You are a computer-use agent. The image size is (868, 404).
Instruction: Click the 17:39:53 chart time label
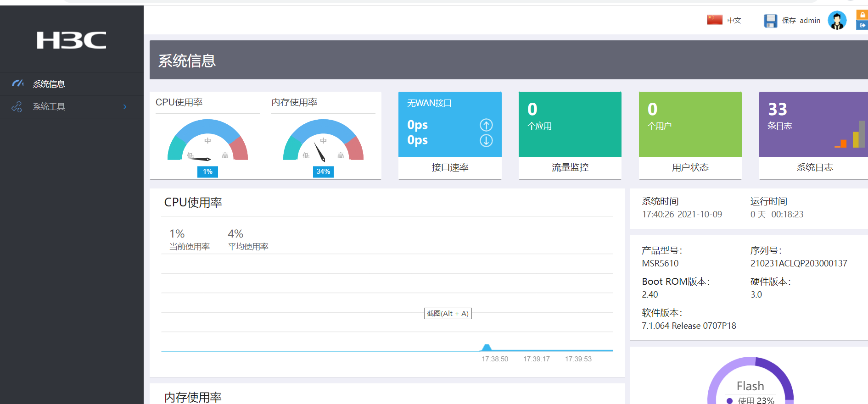click(x=578, y=359)
